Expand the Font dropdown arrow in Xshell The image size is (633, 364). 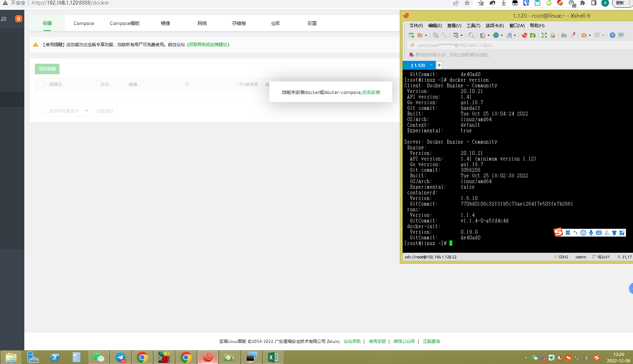pyautogui.click(x=515, y=35)
